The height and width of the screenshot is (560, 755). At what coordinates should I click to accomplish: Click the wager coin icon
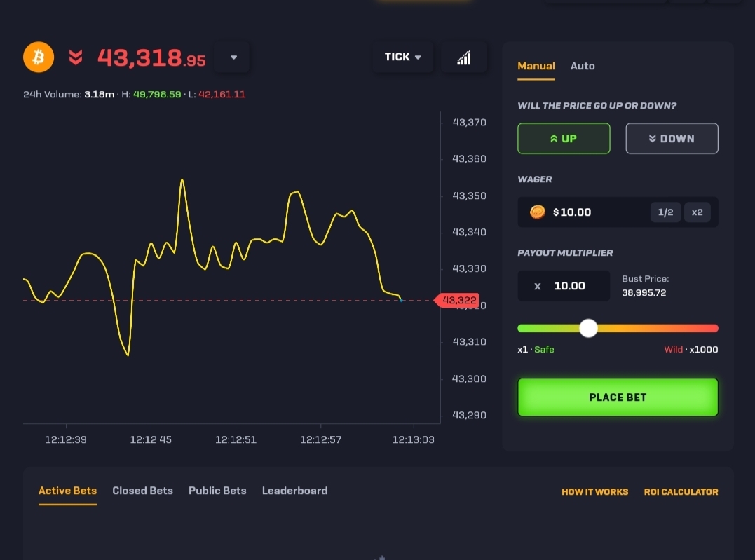pyautogui.click(x=538, y=212)
